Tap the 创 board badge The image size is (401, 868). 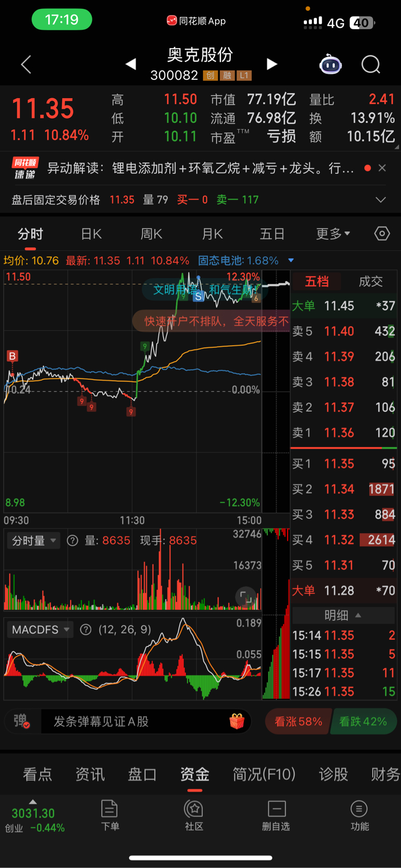point(210,76)
